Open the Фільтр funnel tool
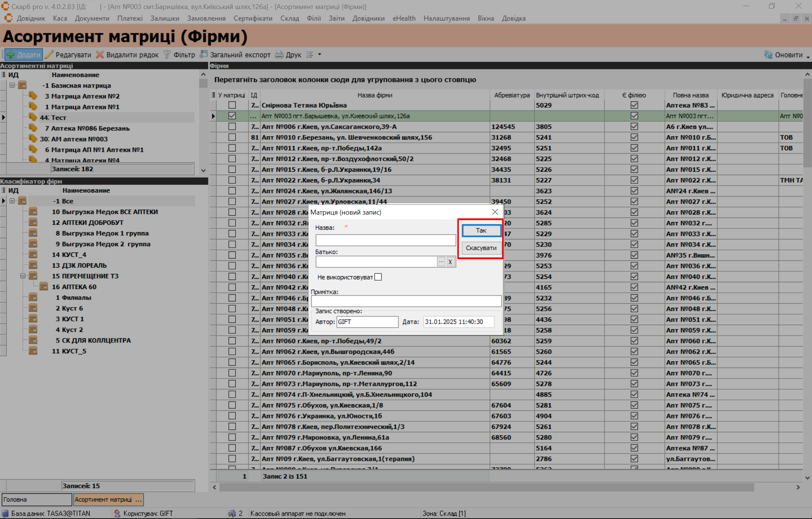Viewport: 812px width, 519px height. (x=167, y=55)
